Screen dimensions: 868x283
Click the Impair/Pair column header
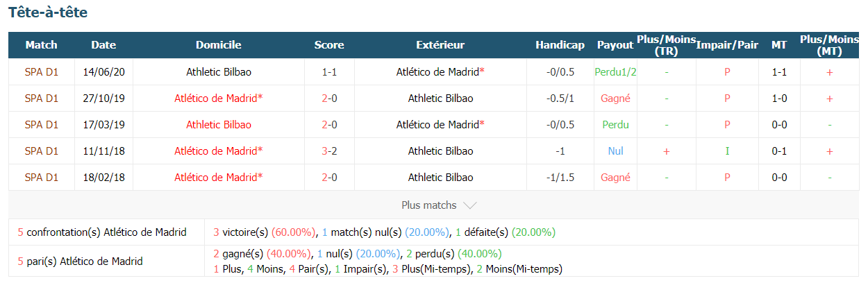(727, 45)
